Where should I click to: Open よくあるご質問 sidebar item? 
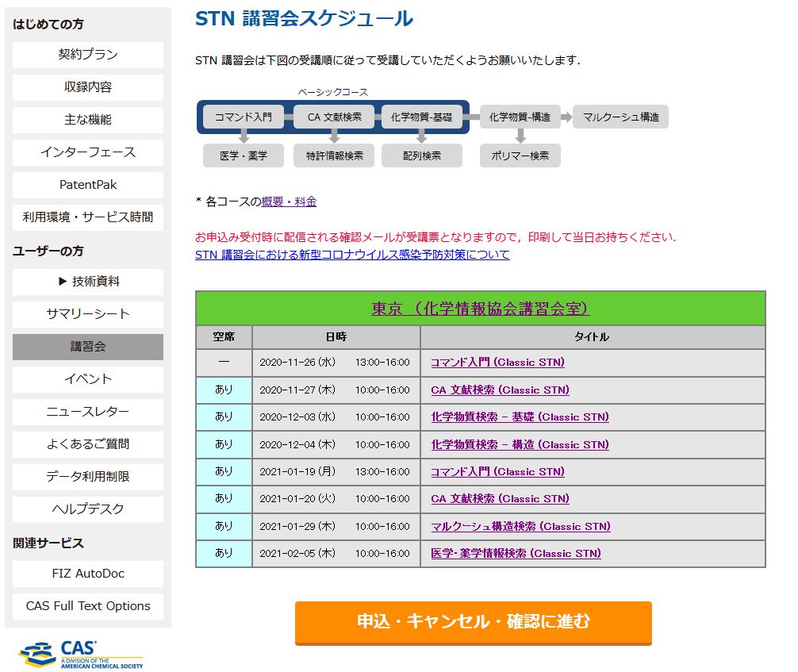click(88, 444)
